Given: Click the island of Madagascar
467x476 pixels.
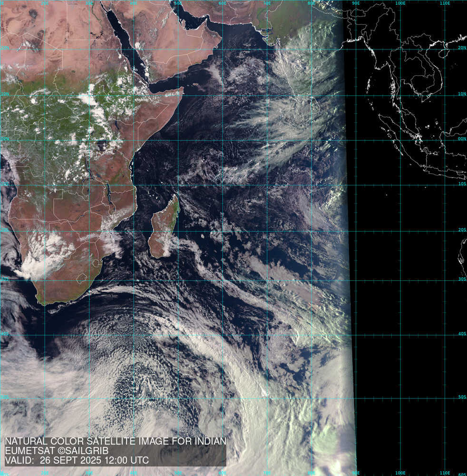Looking at the screenshot, I should [164, 228].
